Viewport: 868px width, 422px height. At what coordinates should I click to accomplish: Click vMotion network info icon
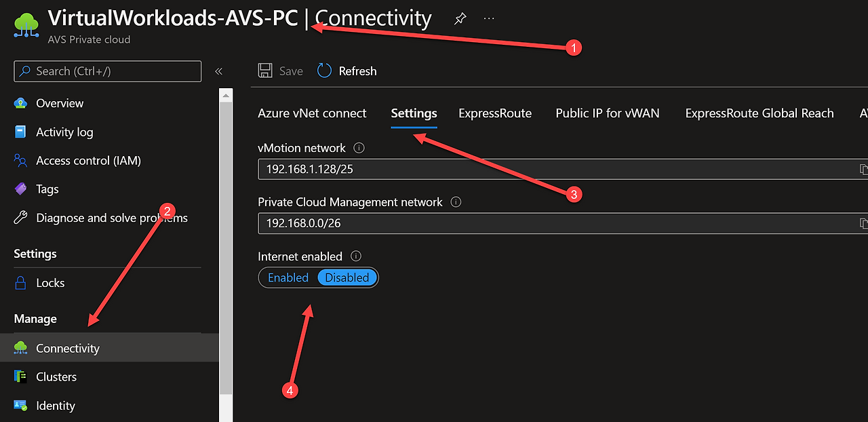click(x=359, y=148)
